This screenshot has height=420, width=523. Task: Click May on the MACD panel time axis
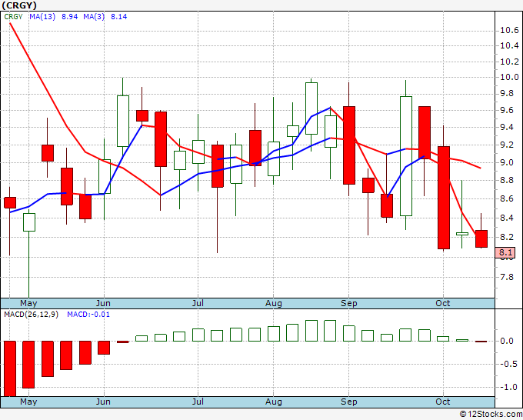(x=28, y=402)
